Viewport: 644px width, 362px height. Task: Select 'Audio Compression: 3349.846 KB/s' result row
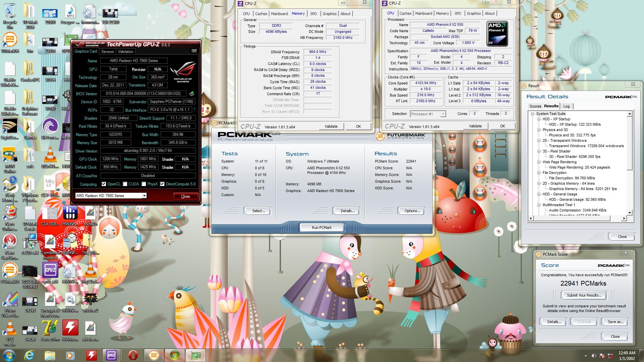click(577, 210)
